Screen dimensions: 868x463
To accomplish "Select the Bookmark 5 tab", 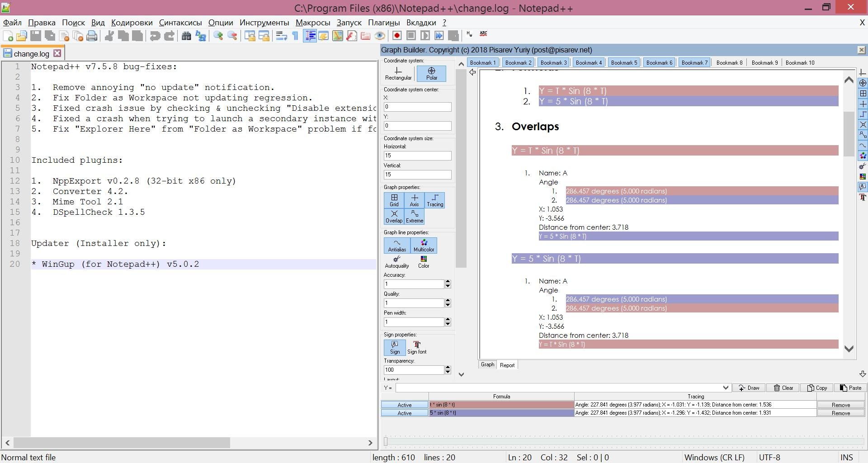I will point(623,62).
